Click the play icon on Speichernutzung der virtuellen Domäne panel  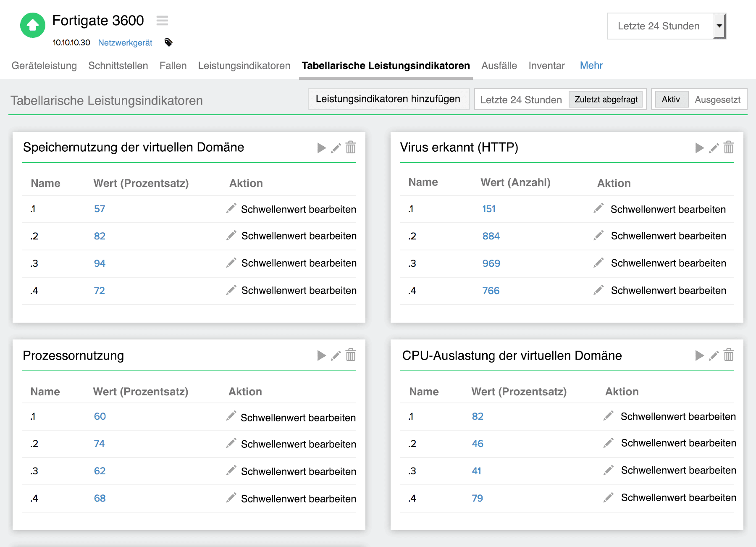point(322,148)
